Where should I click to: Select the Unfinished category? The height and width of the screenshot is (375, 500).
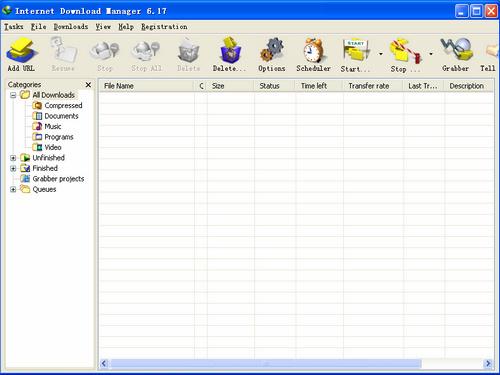(x=48, y=158)
